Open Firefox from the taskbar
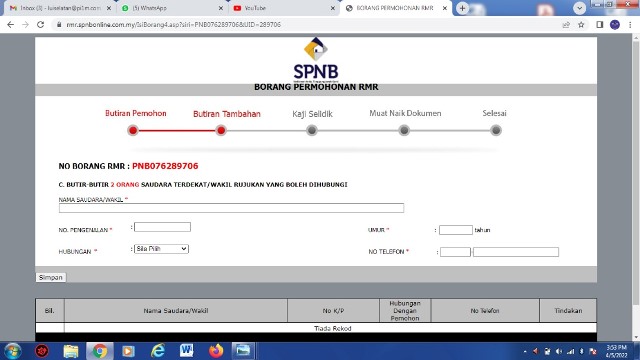The height and width of the screenshot is (360, 640). (x=216, y=351)
